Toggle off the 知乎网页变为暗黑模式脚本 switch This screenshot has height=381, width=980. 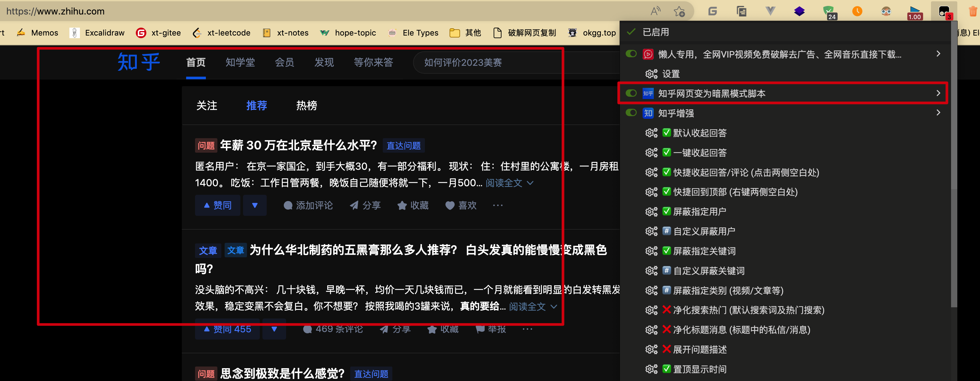[631, 93]
